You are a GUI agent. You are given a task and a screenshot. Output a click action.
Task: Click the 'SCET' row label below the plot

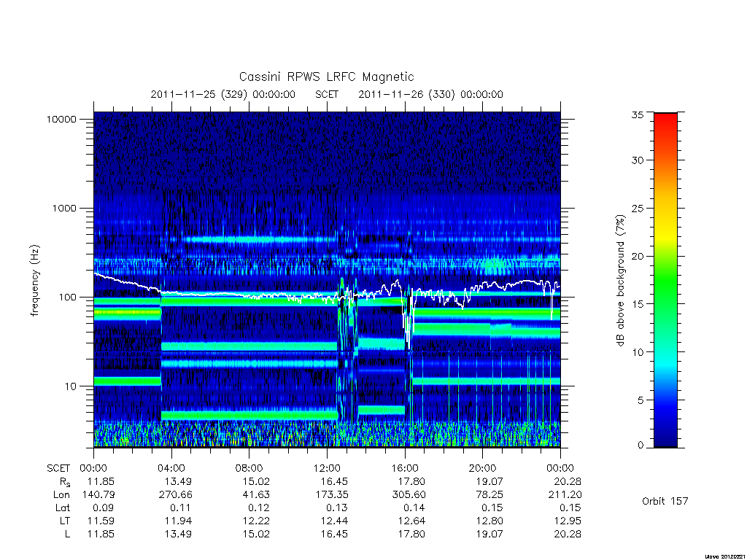click(x=58, y=468)
